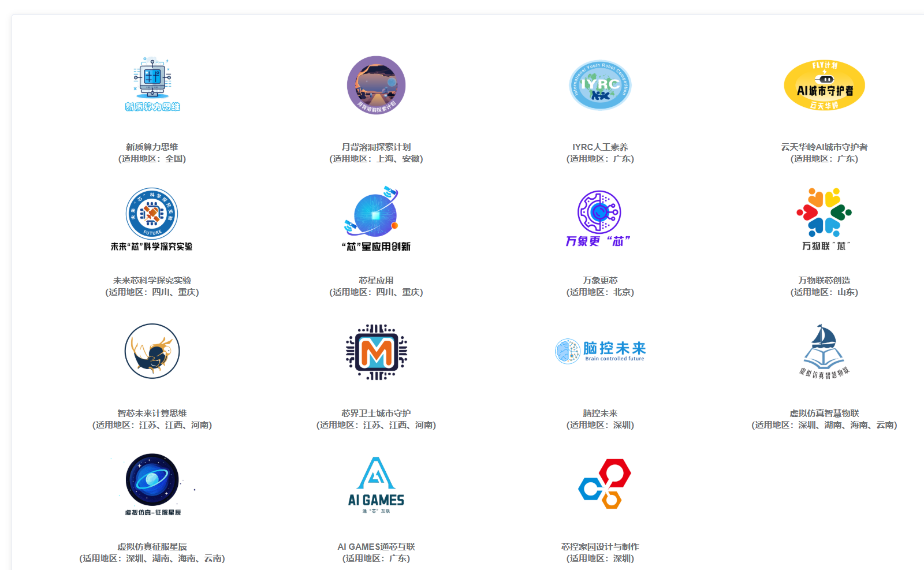Open the 虚拟仿真-征服星辰 planet logo
924x570 pixels.
(153, 485)
